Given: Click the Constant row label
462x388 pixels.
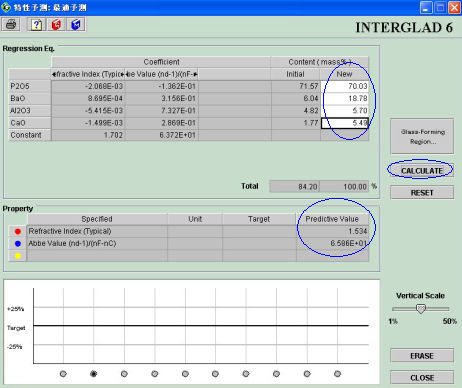Looking at the screenshot, I should coord(30,135).
